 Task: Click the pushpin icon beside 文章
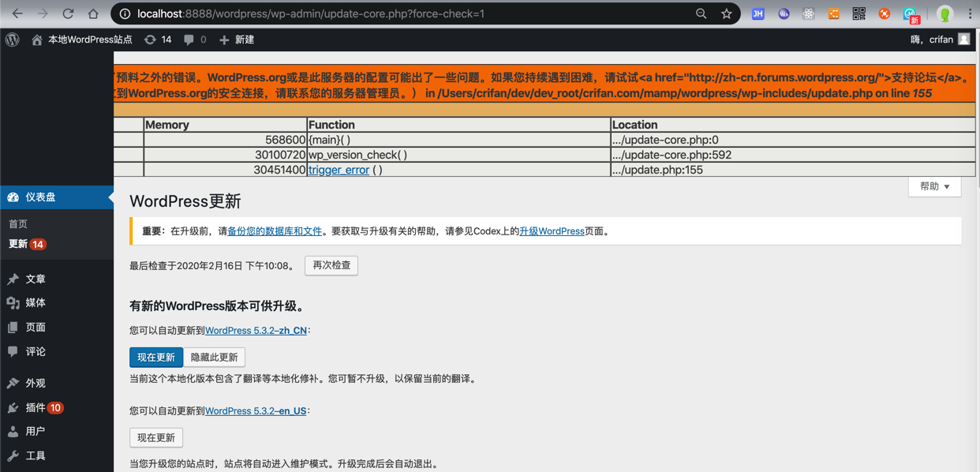tap(13, 279)
